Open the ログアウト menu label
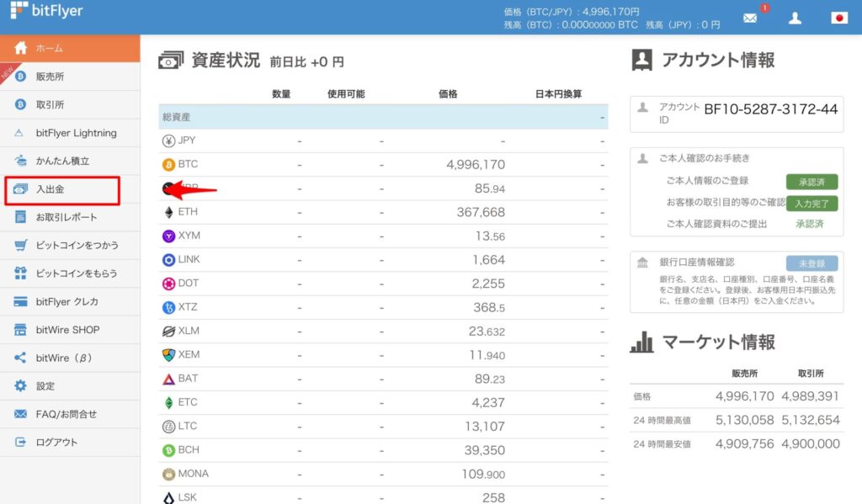This screenshot has width=862, height=504. tap(56, 442)
